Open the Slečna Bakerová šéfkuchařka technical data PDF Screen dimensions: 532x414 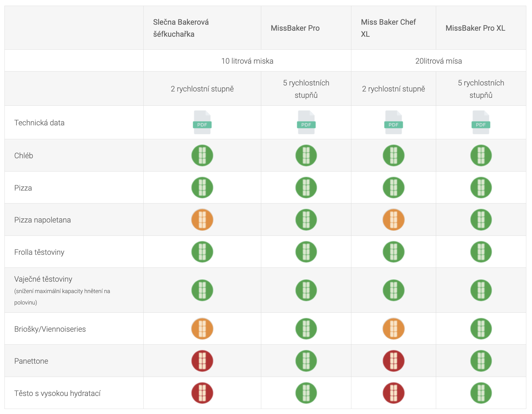202,122
